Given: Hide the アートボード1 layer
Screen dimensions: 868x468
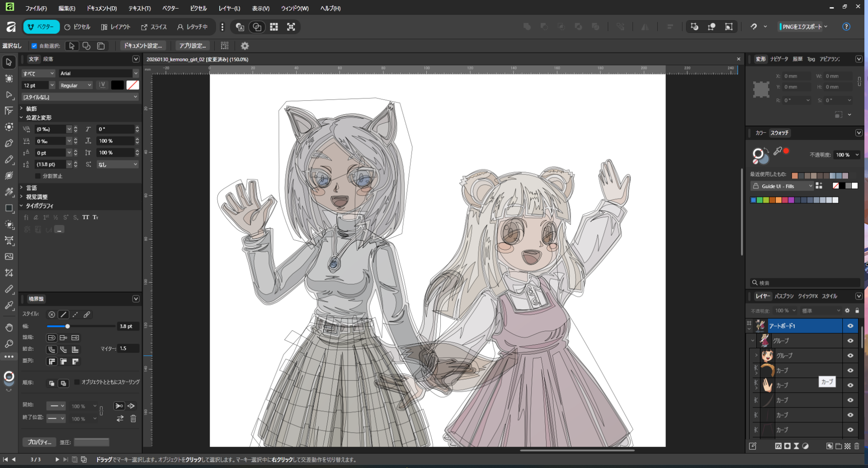Looking at the screenshot, I should coord(850,326).
